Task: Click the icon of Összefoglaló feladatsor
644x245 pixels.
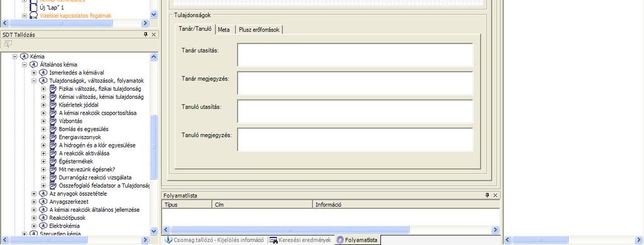Action: tap(53, 185)
